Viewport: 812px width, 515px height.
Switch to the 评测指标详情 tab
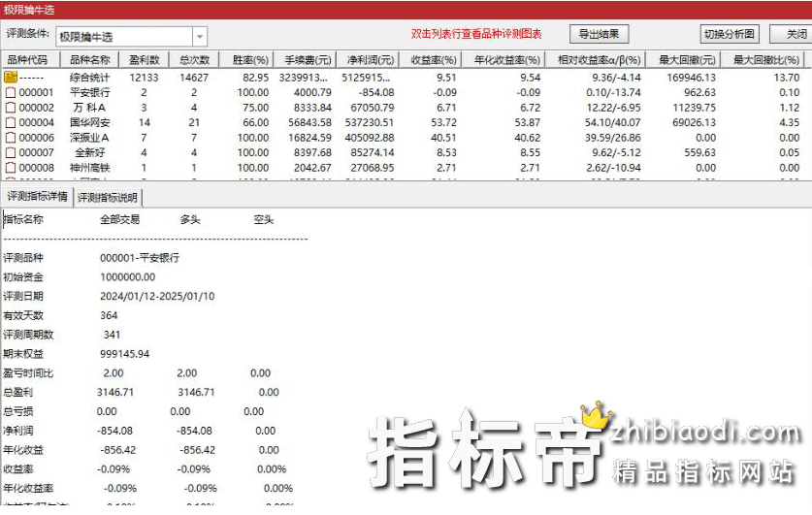click(37, 196)
